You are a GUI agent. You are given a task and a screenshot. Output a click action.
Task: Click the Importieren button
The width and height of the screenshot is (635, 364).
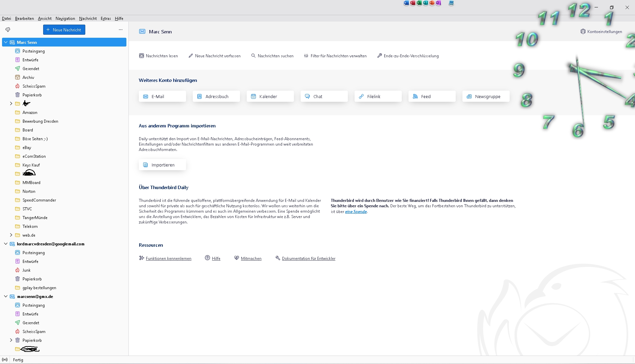tap(162, 165)
